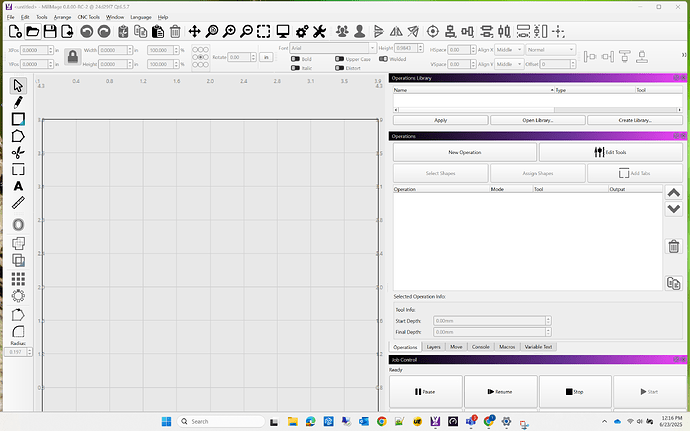The width and height of the screenshot is (690, 431).
Task: Switch to the Console tab
Action: 481,347
